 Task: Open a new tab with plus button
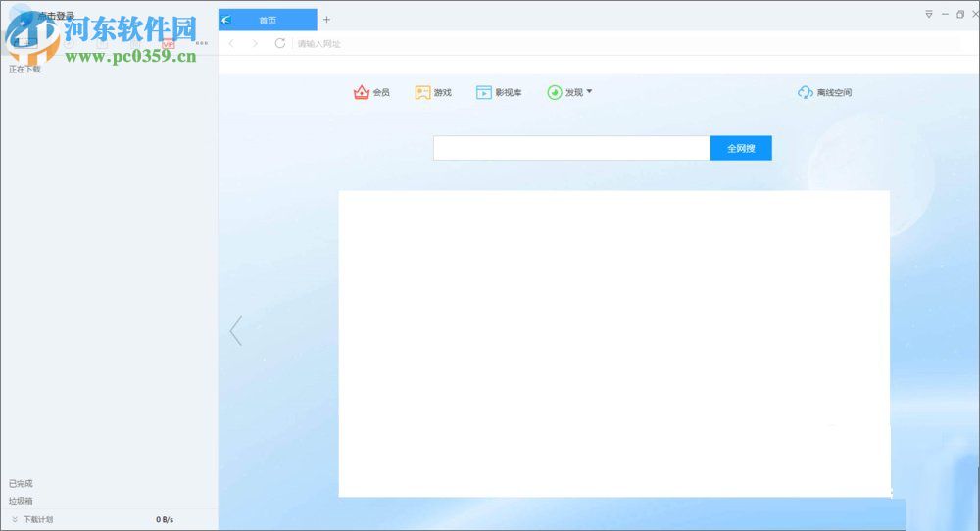pos(326,20)
